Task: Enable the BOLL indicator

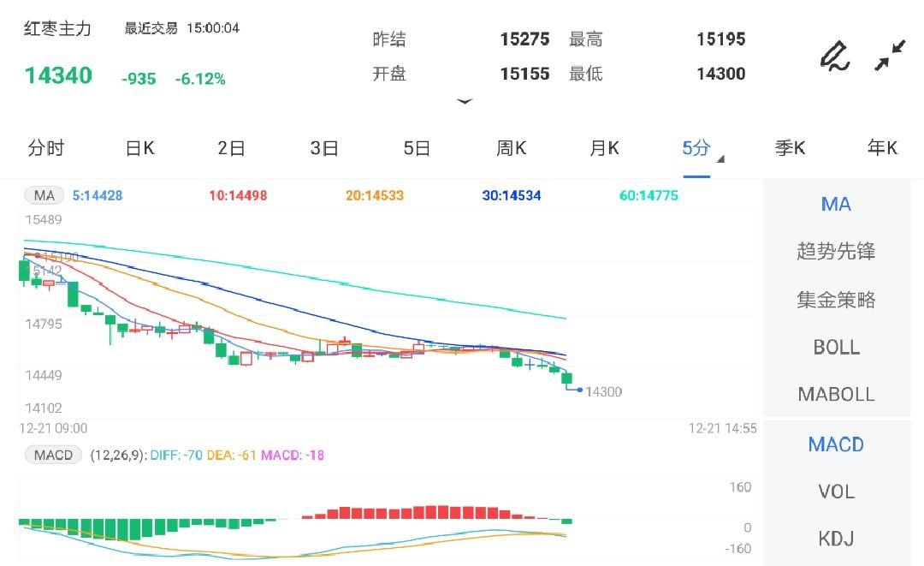Action: click(836, 347)
